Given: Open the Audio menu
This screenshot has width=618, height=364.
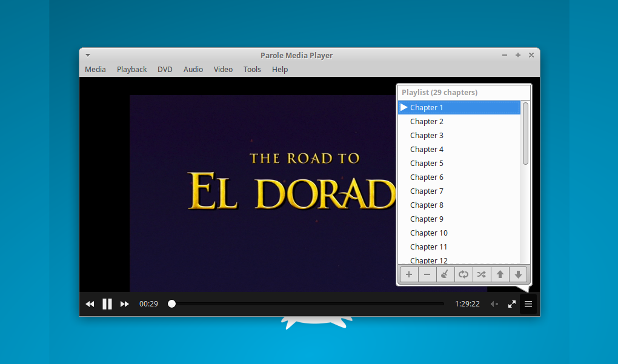Looking at the screenshot, I should 193,69.
